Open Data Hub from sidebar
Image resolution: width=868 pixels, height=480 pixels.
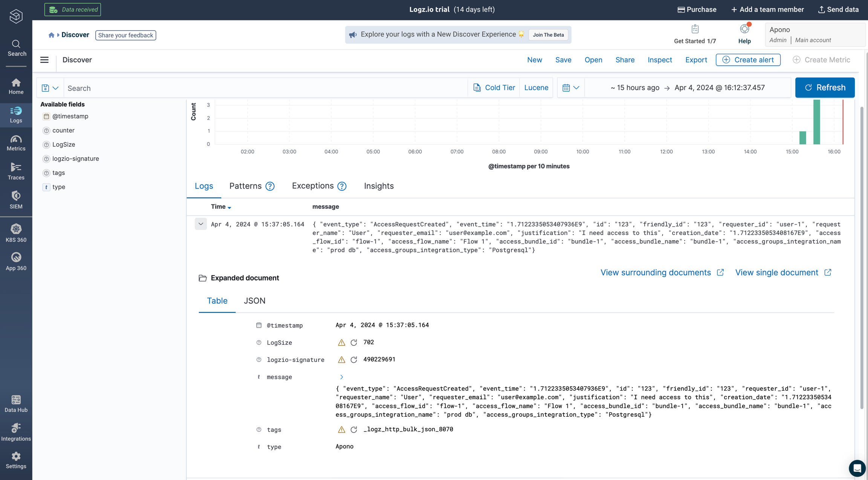tap(16, 404)
